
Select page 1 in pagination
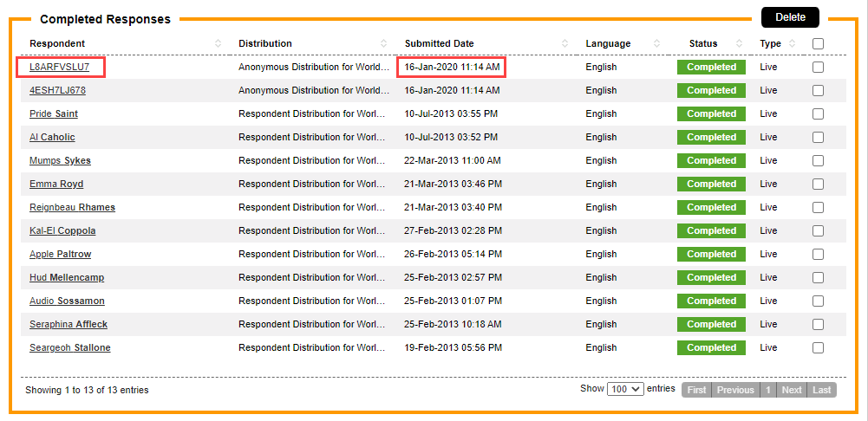tap(767, 390)
